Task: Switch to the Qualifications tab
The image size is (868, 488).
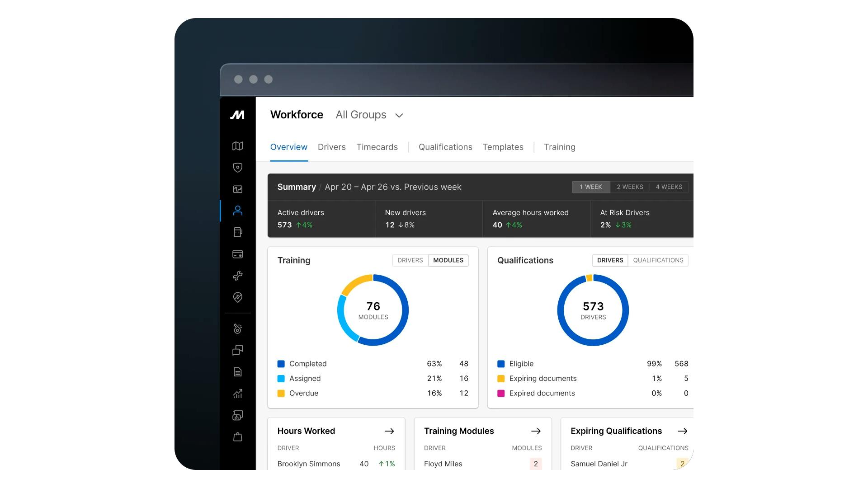Action: coord(445,147)
